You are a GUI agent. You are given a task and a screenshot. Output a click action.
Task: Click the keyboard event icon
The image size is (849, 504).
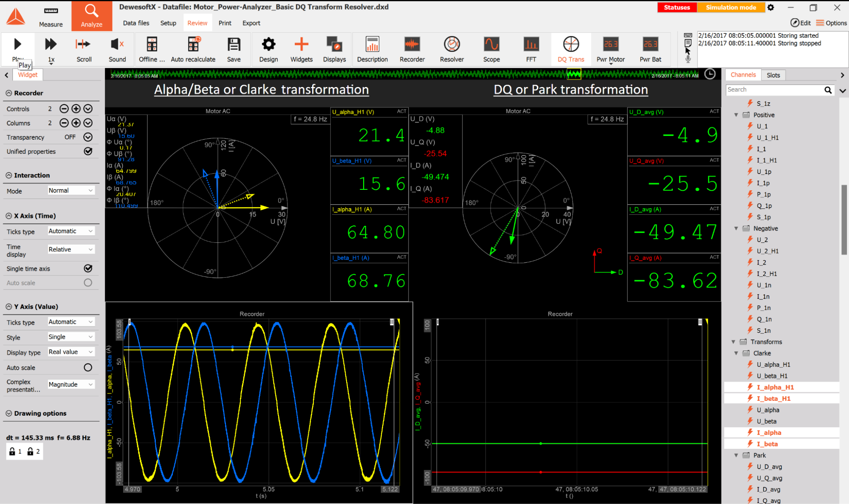pos(688,35)
